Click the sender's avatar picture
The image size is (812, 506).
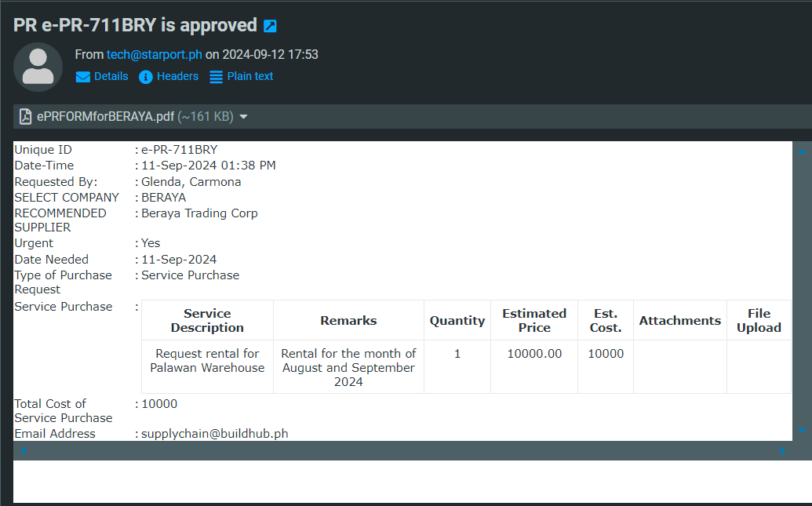tap(38, 67)
